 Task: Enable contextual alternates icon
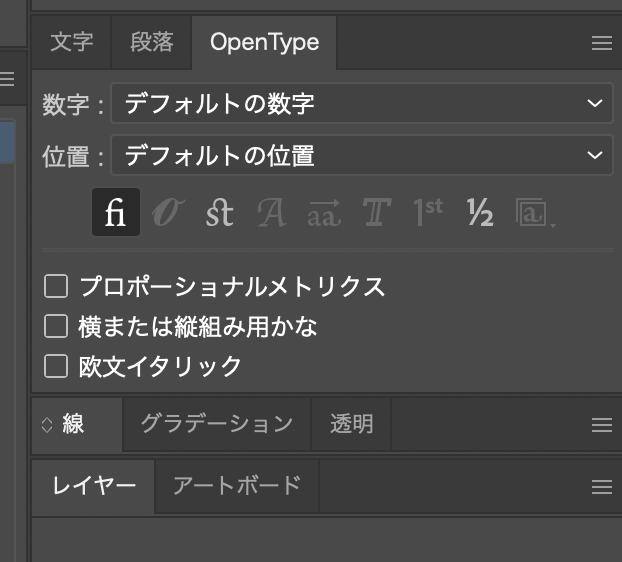(x=167, y=212)
